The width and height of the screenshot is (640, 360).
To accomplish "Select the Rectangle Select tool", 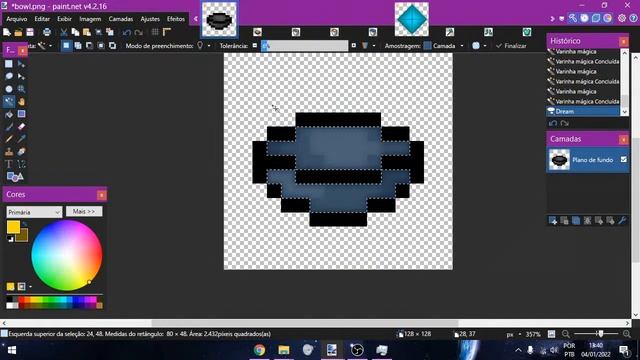I will [x=9, y=64].
